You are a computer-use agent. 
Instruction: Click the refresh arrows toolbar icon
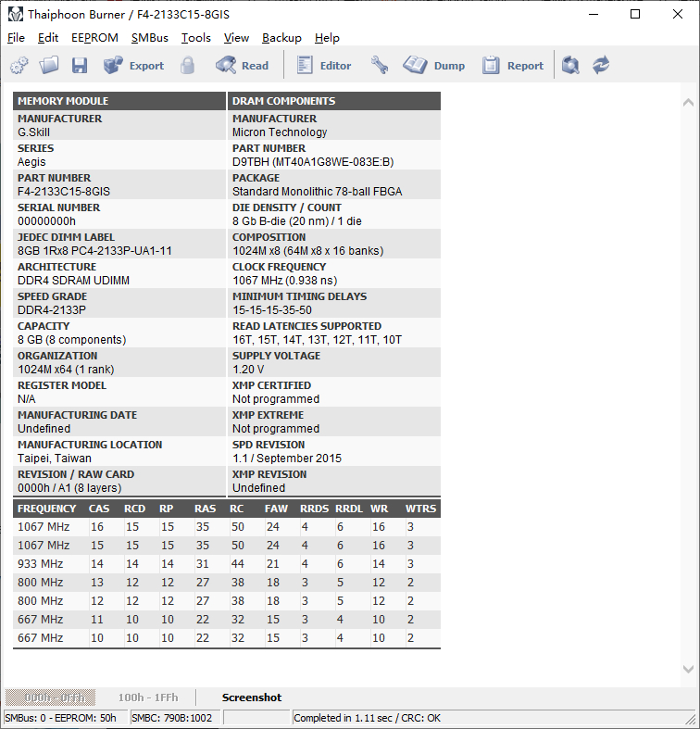pyautogui.click(x=601, y=66)
